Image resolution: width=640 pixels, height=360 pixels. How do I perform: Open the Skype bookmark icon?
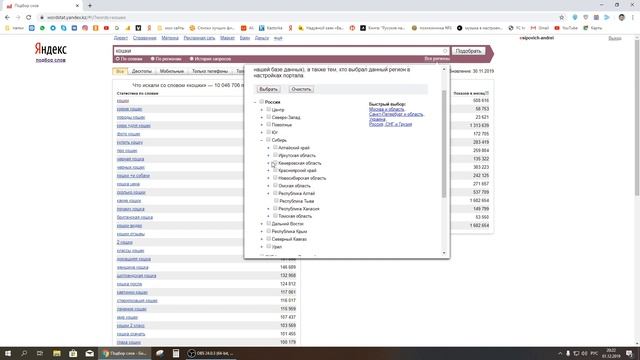tap(64, 28)
